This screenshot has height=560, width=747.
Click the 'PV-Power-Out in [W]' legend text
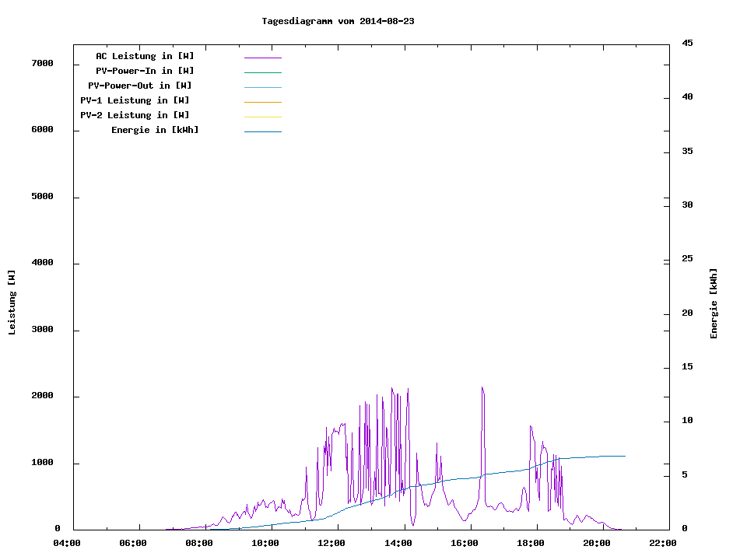pos(140,86)
